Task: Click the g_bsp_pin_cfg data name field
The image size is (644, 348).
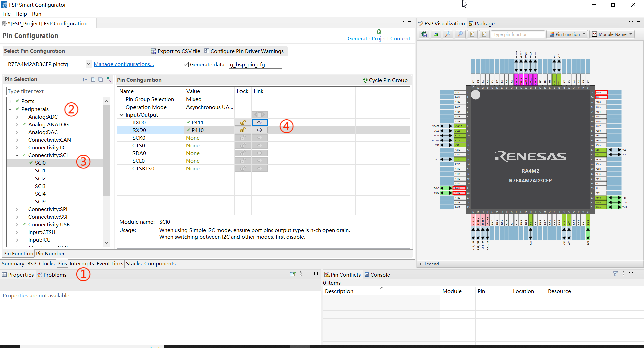Action: (x=255, y=64)
